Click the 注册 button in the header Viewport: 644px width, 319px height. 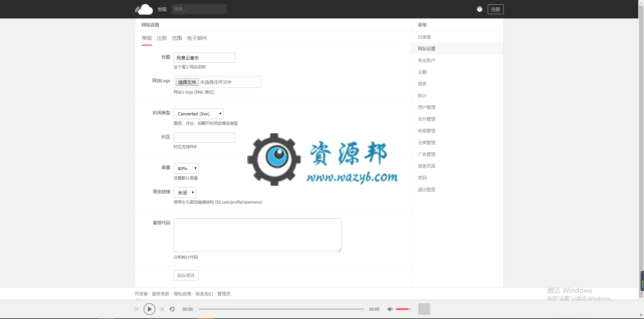coord(495,9)
